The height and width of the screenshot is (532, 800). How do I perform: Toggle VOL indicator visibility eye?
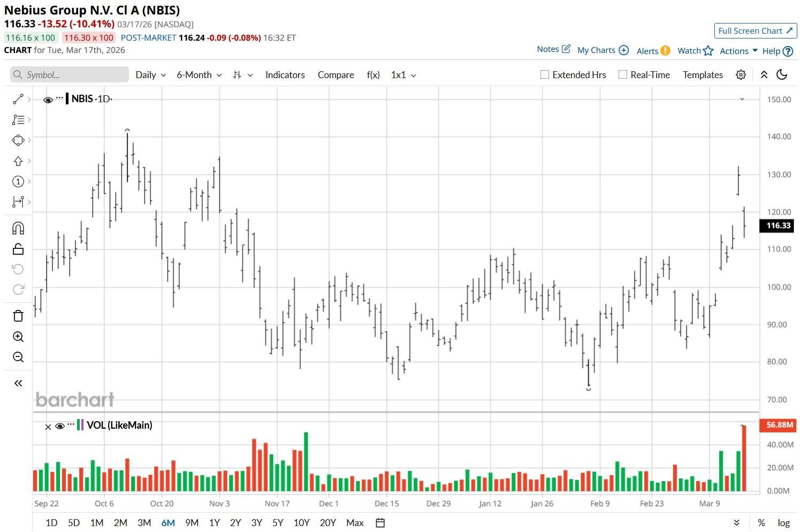pos(60,427)
